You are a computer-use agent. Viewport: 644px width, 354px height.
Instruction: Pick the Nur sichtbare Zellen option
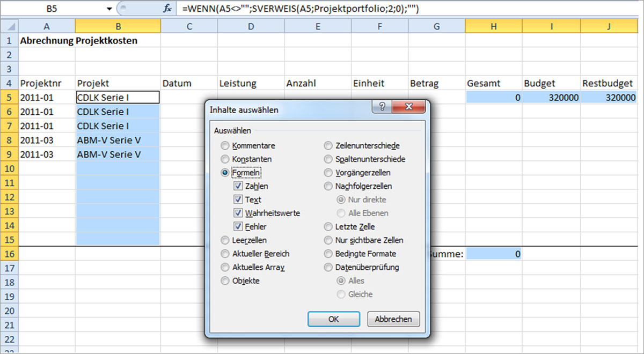pyautogui.click(x=327, y=240)
